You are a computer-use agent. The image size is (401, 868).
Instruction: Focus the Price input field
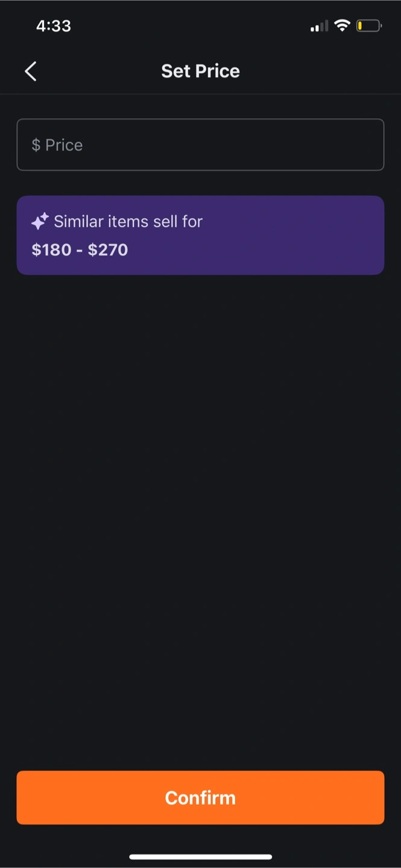tap(200, 145)
